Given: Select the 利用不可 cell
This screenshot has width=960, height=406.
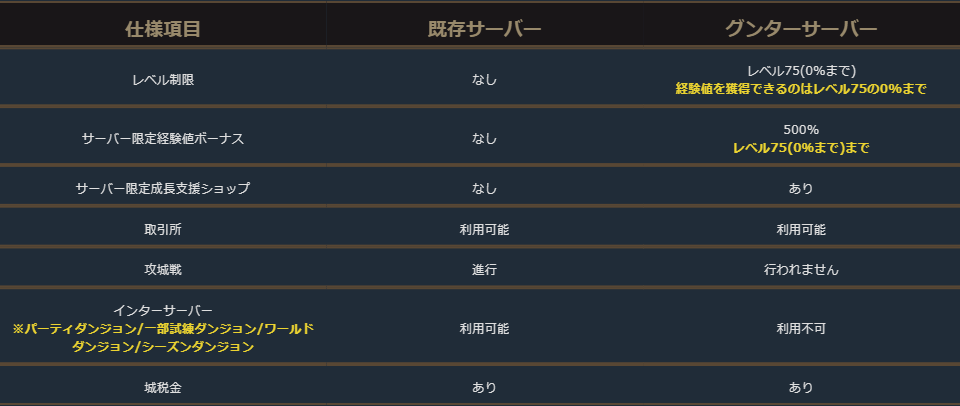Looking at the screenshot, I should pos(801,328).
